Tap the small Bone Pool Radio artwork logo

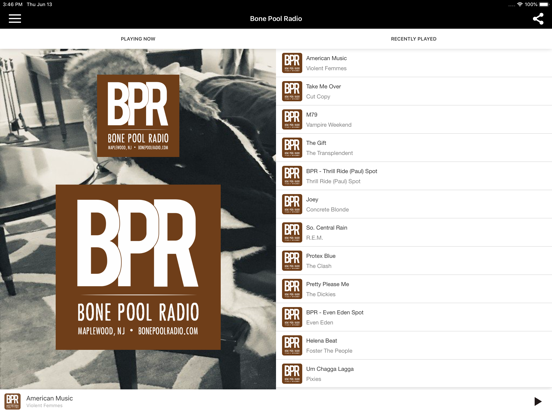(138, 116)
